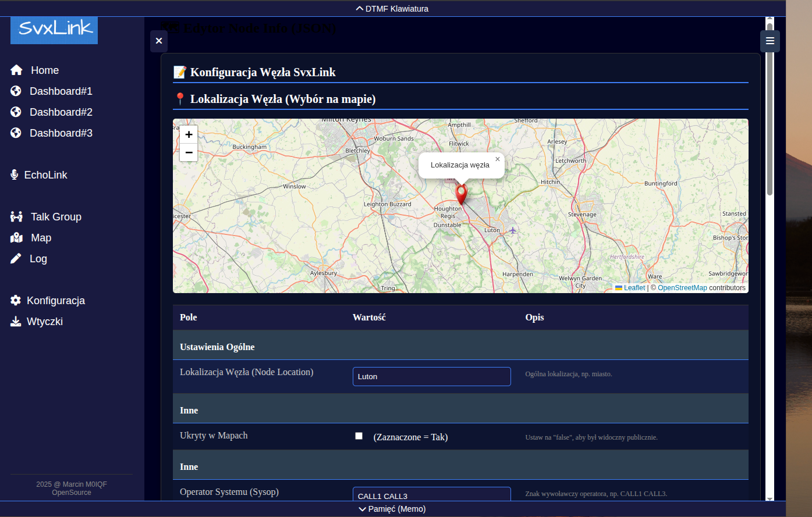Open the hamburger menu button

pos(770,41)
